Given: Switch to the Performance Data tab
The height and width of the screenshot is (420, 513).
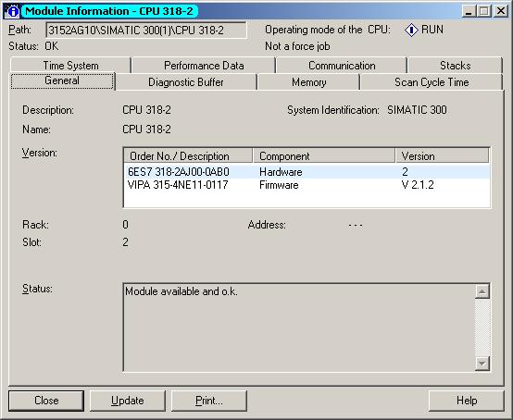Looking at the screenshot, I should tap(204, 66).
